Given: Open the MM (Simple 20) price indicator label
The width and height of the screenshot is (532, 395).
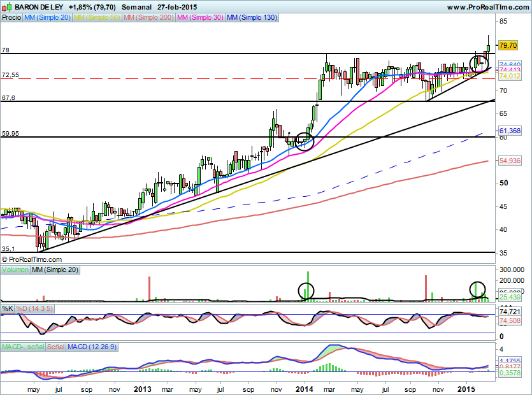Looking at the screenshot, I should point(47,18).
